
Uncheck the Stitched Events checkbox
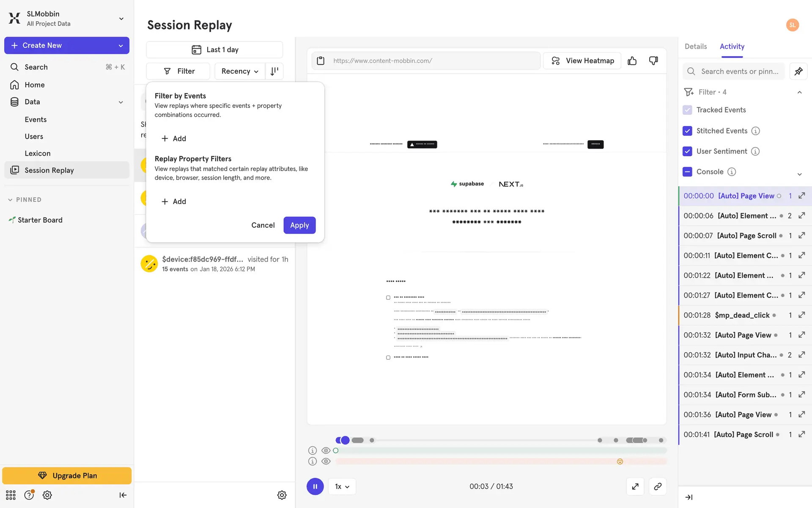point(687,131)
